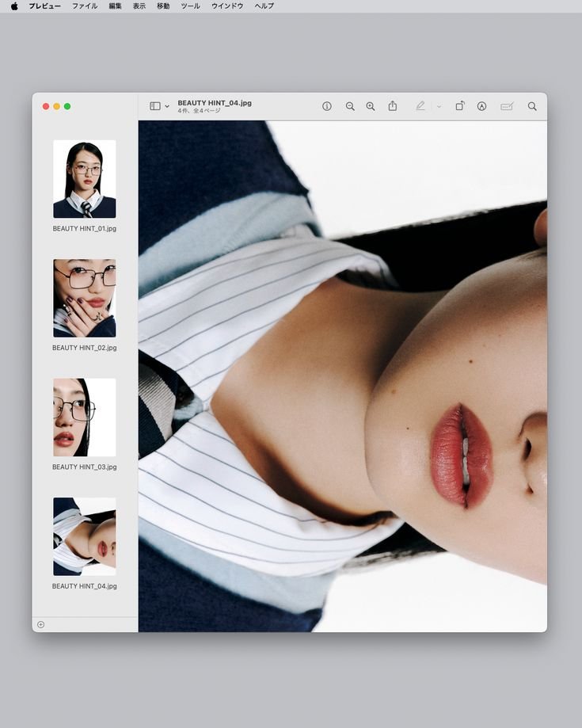
Task: Expand the highlight options dropdown arrow
Action: pos(439,106)
